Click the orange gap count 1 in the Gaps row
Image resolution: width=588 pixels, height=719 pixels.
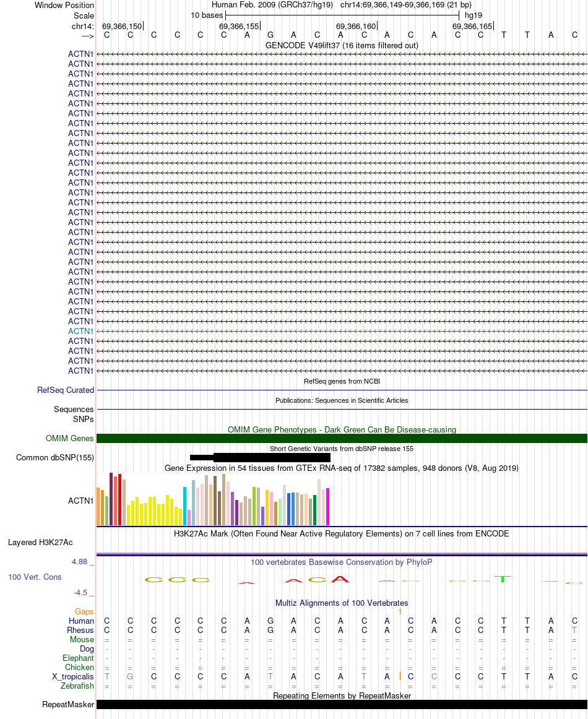tap(400, 612)
